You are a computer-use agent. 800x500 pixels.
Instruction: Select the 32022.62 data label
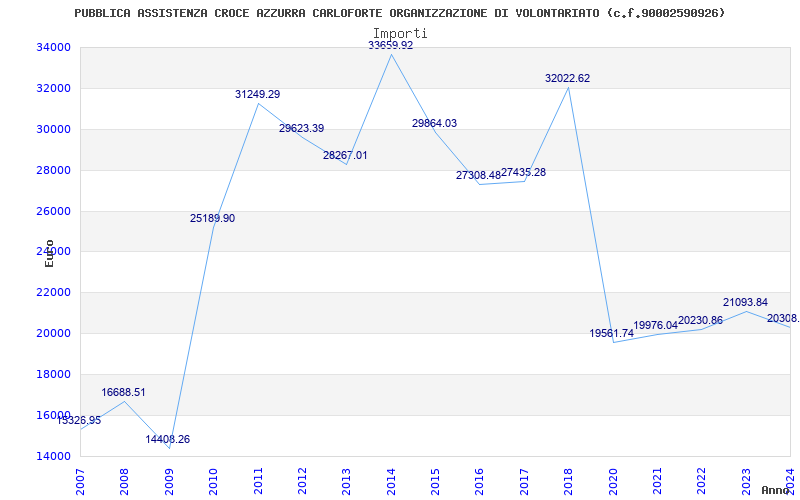click(567, 79)
